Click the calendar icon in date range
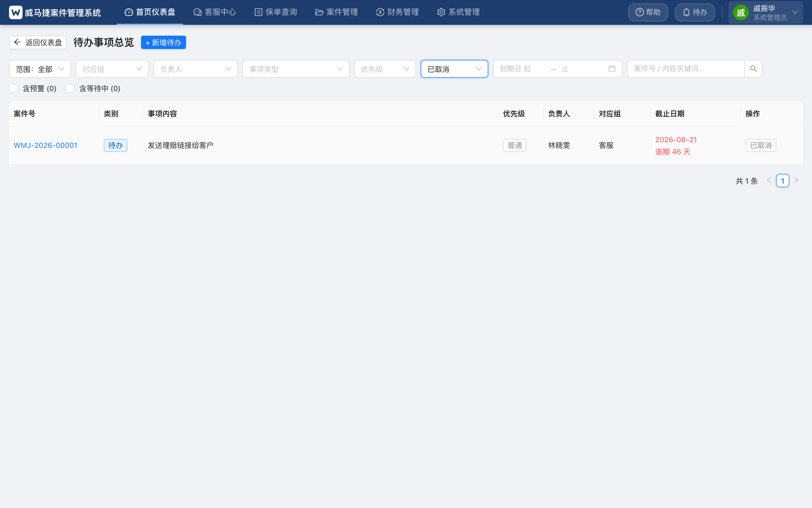 (x=612, y=69)
